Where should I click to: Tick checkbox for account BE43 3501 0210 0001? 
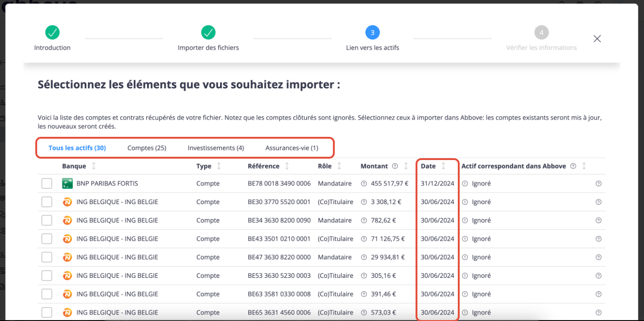pos(47,239)
